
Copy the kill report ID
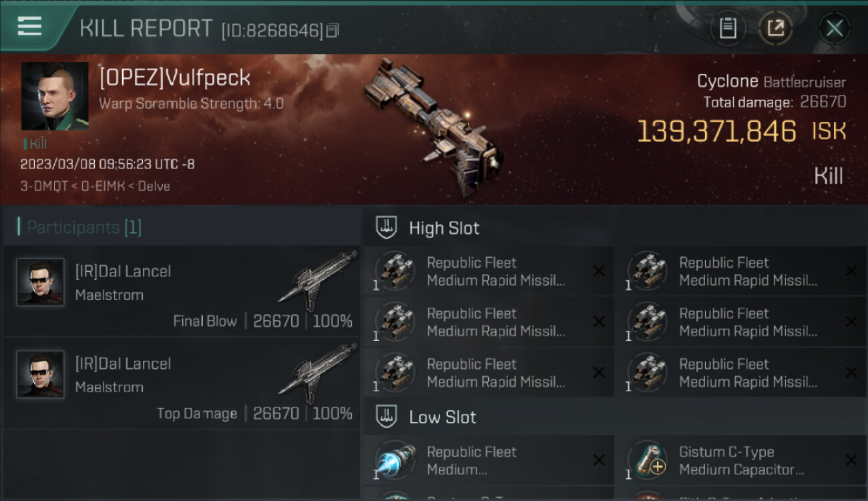(x=333, y=30)
